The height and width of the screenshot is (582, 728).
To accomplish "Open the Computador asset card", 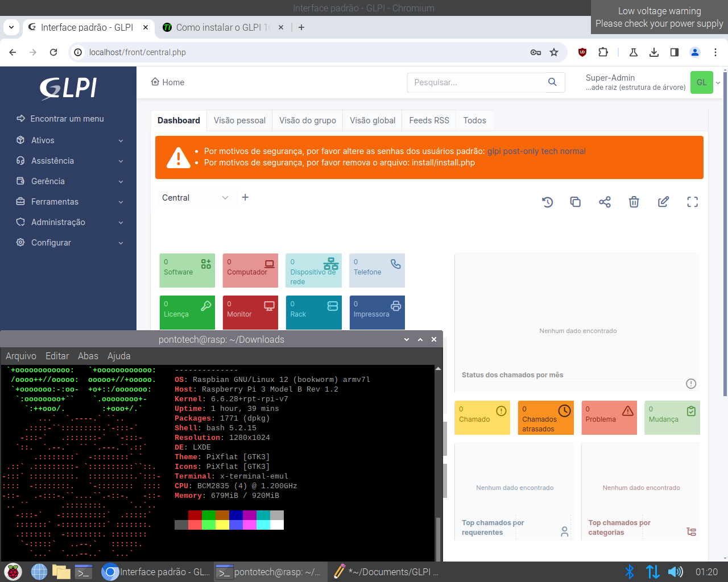I will [250, 271].
